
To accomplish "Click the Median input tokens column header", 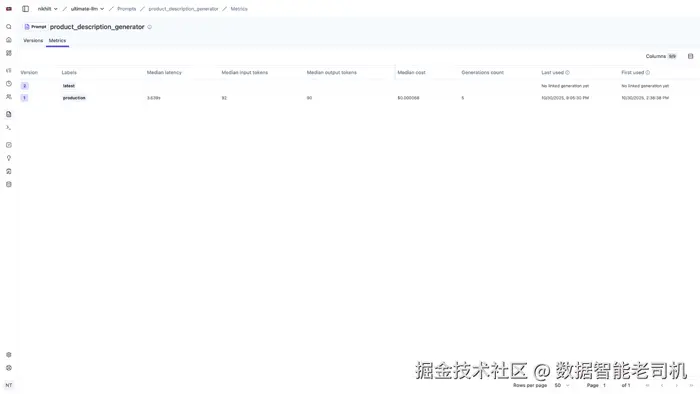I will (x=245, y=72).
